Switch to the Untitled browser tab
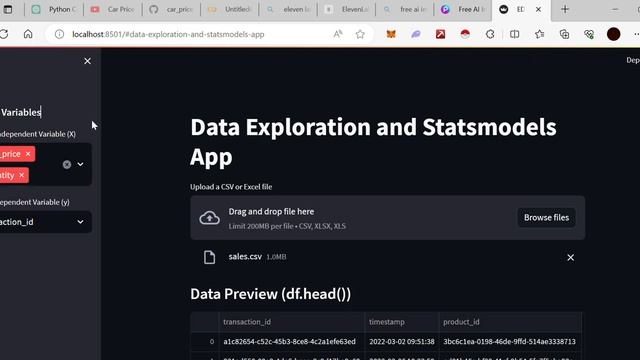This screenshot has height=360, width=640. (x=230, y=9)
